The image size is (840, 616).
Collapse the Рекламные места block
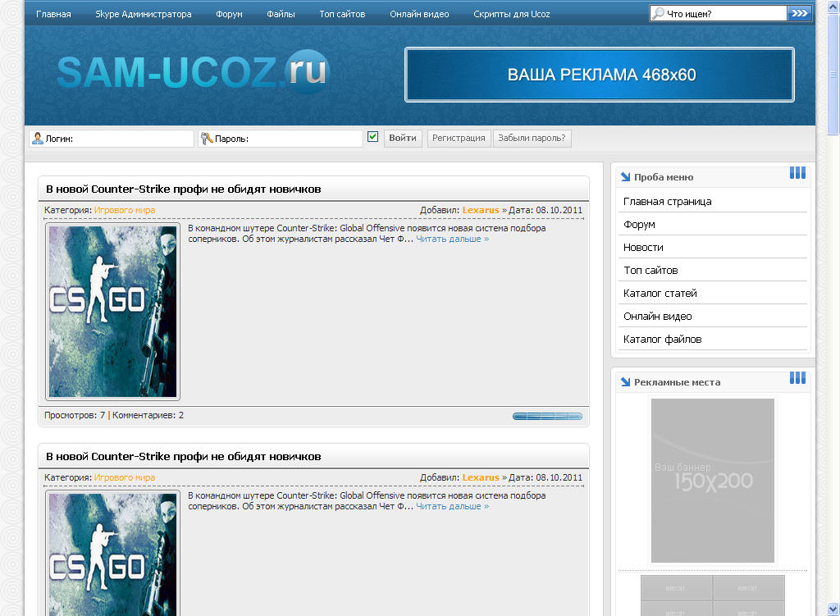[x=797, y=378]
